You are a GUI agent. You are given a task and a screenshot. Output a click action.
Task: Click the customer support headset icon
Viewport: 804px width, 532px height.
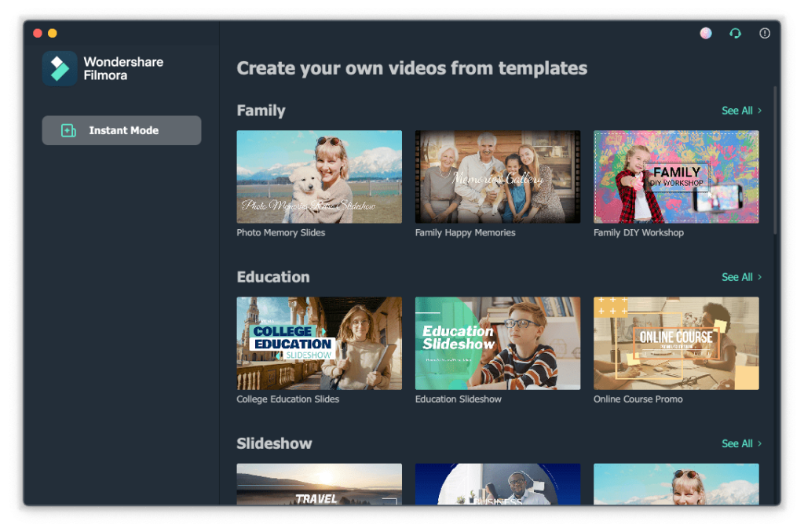(x=735, y=33)
